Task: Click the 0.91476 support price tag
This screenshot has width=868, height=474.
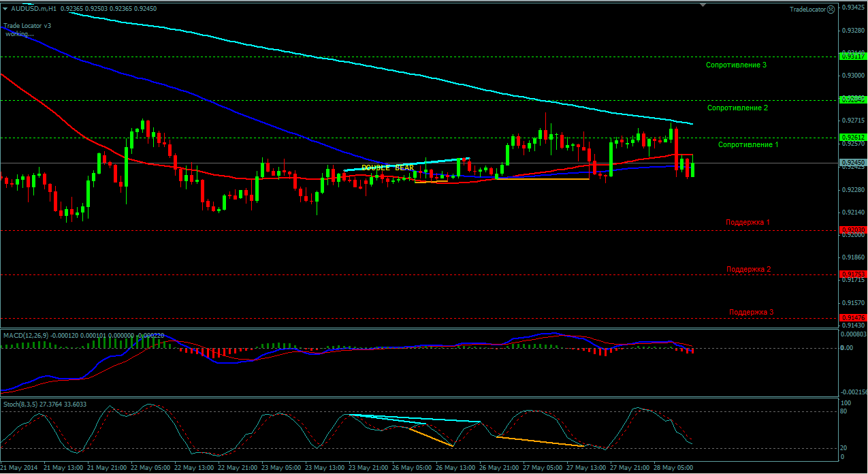Action: [x=853, y=318]
